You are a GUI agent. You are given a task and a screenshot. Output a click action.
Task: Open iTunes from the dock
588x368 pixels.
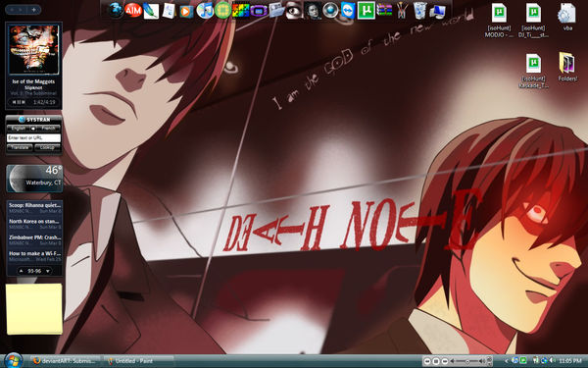tap(205, 11)
